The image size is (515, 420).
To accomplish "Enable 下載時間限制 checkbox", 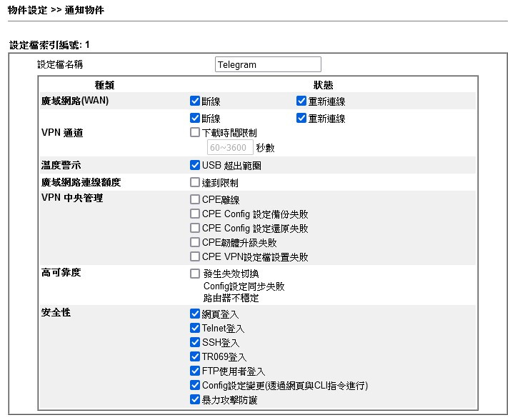I will pos(195,132).
